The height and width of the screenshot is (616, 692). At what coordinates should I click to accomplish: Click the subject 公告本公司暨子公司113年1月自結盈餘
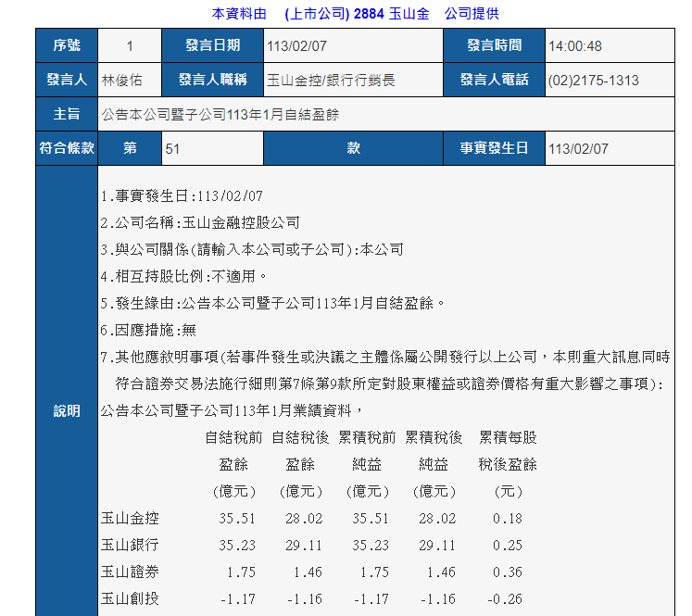220,115
